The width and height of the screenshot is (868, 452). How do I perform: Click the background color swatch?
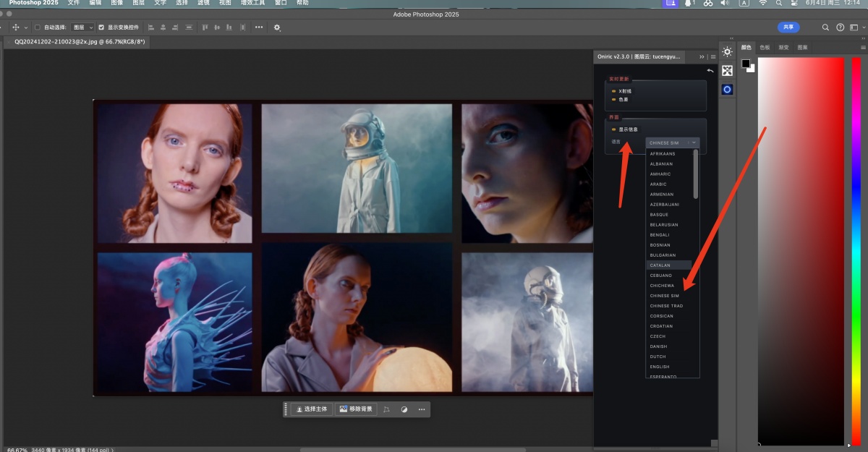[x=752, y=69]
